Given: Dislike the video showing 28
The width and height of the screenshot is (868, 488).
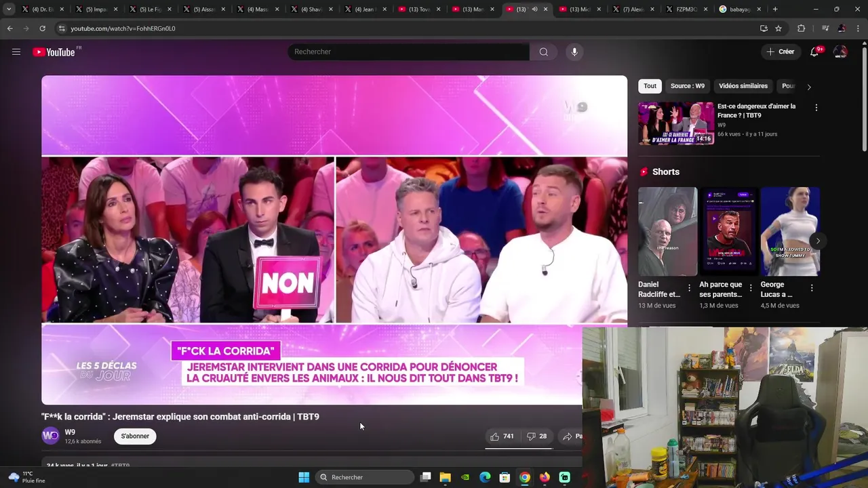Looking at the screenshot, I should tap(537, 436).
